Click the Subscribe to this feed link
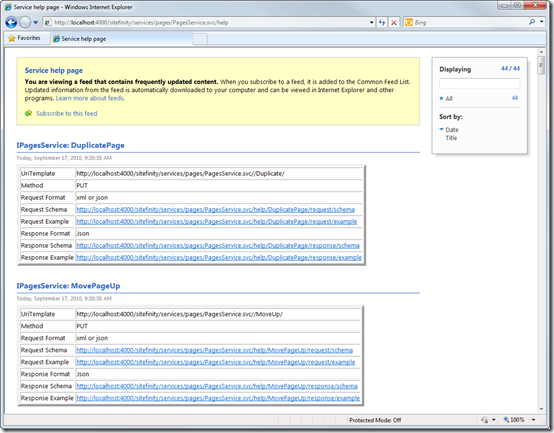 (x=66, y=113)
